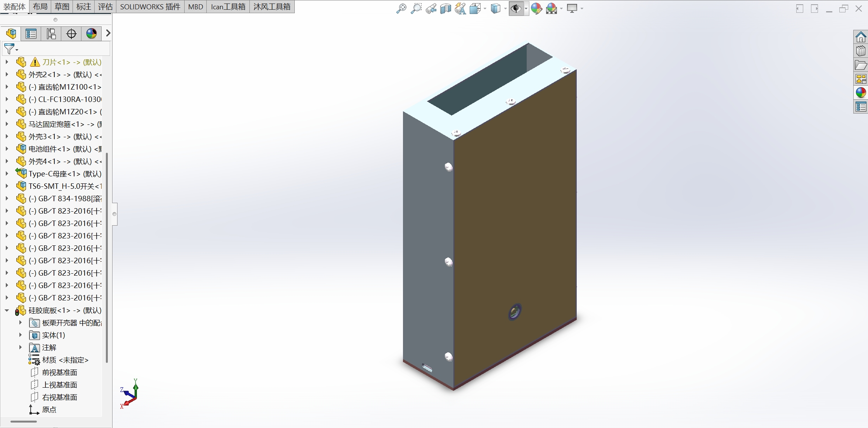
Task: Open the PropertyManager tab icon
Action: (x=31, y=34)
